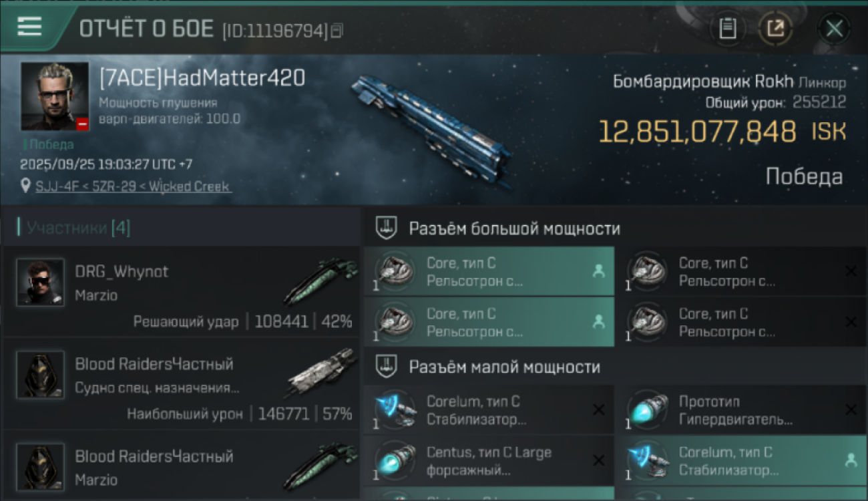Close the battle report window

pos(834,29)
